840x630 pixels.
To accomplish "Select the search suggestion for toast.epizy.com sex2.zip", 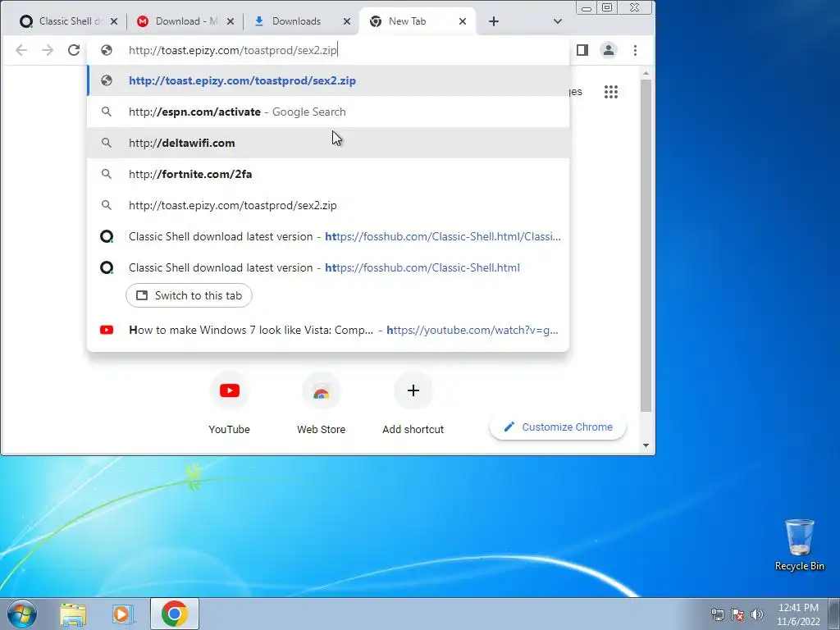I will [328, 205].
